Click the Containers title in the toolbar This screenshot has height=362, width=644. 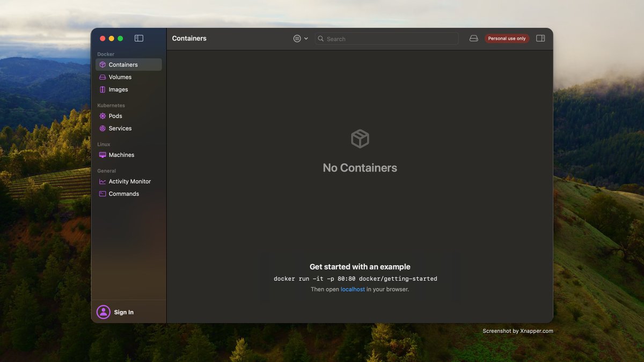click(x=189, y=39)
